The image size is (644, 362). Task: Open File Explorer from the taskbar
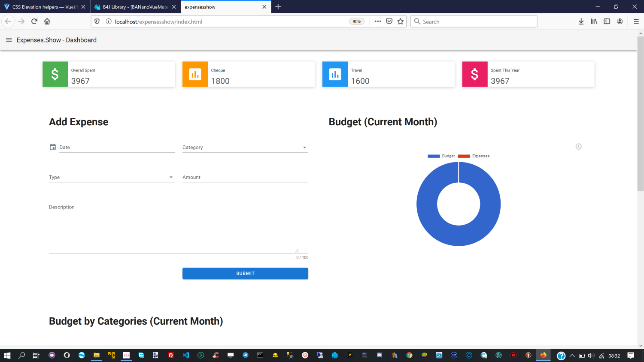pyautogui.click(x=97, y=355)
